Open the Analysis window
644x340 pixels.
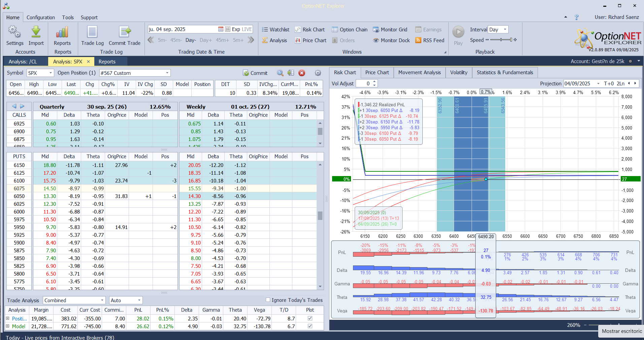(275, 40)
